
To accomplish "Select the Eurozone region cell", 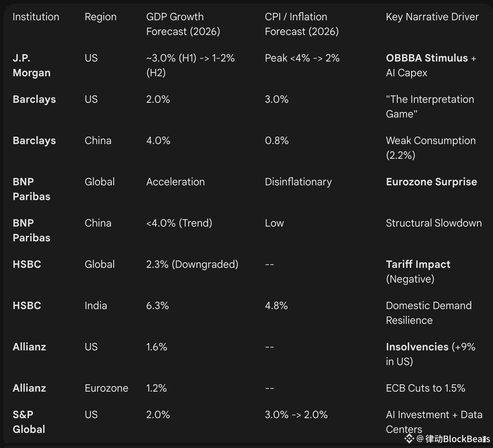I will pos(106,388).
